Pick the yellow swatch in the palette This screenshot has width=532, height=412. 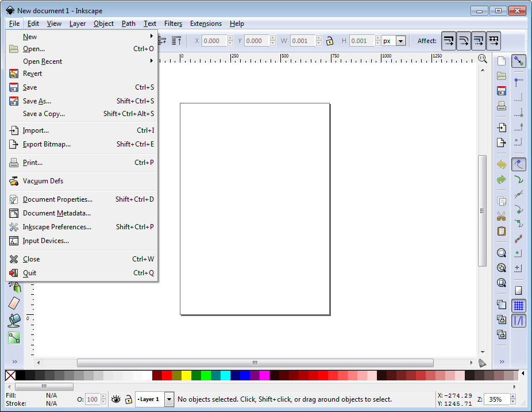click(186, 375)
